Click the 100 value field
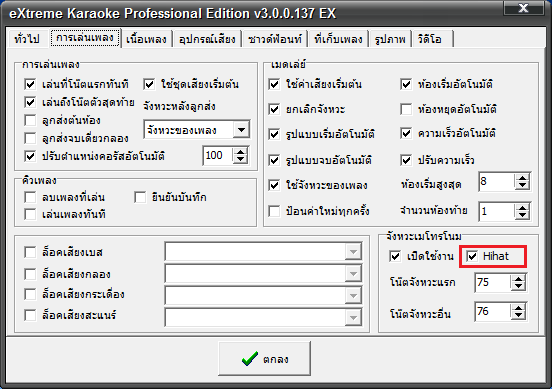The height and width of the screenshot is (389, 552). click(x=218, y=155)
